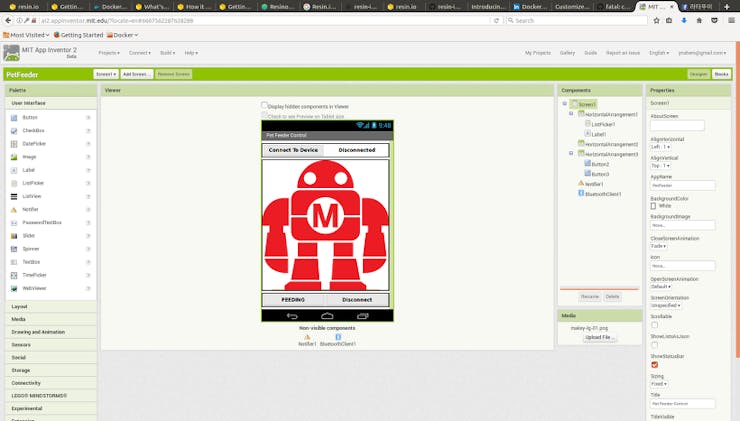Pick the ListPicker palette icon

coord(14,183)
